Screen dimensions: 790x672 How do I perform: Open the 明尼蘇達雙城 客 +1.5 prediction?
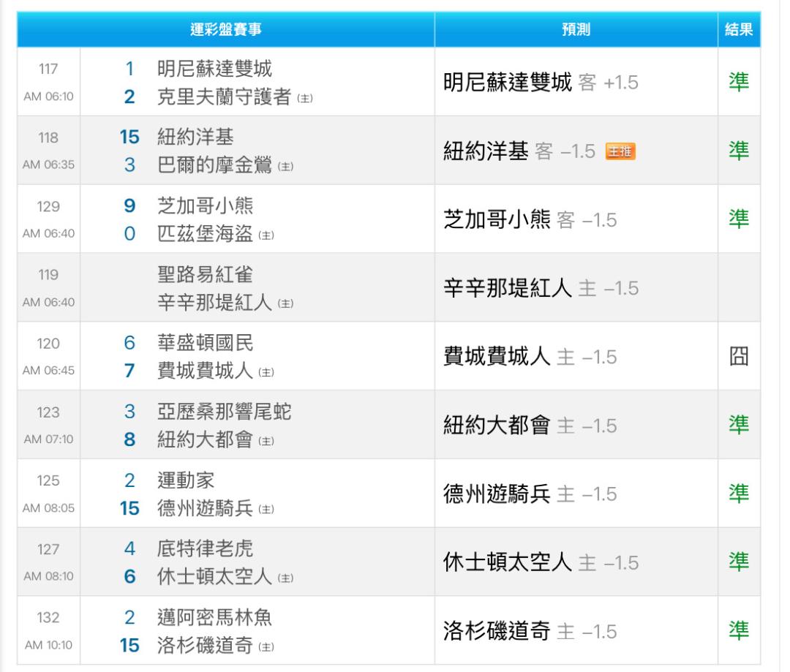point(541,82)
